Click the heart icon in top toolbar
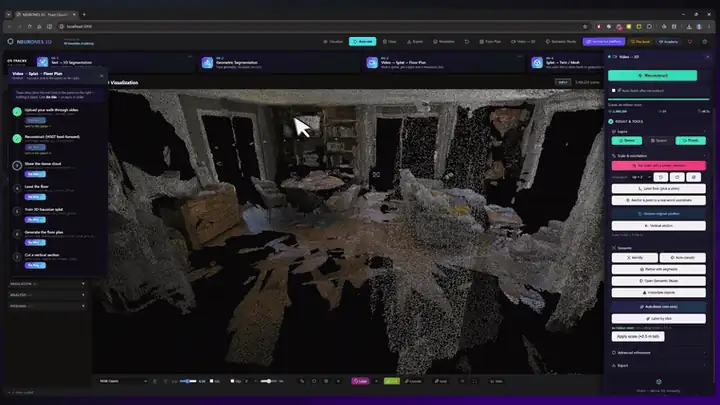720x405 pixels. [690, 42]
